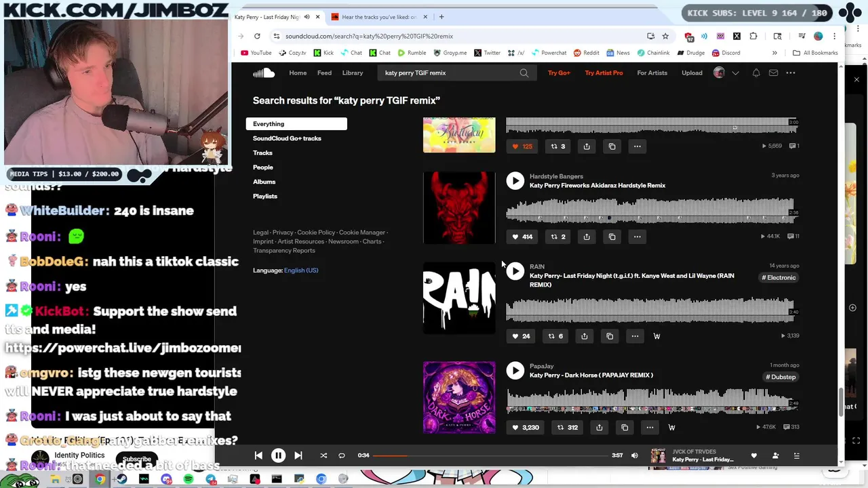Click the Try Artist Pro link
Viewport: 868px width, 488px height.
[x=604, y=73]
